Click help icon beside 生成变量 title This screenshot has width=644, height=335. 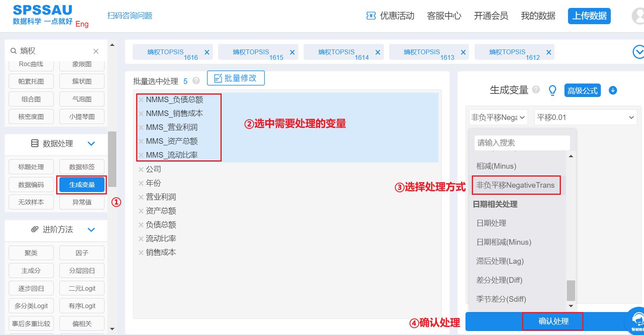pos(536,89)
